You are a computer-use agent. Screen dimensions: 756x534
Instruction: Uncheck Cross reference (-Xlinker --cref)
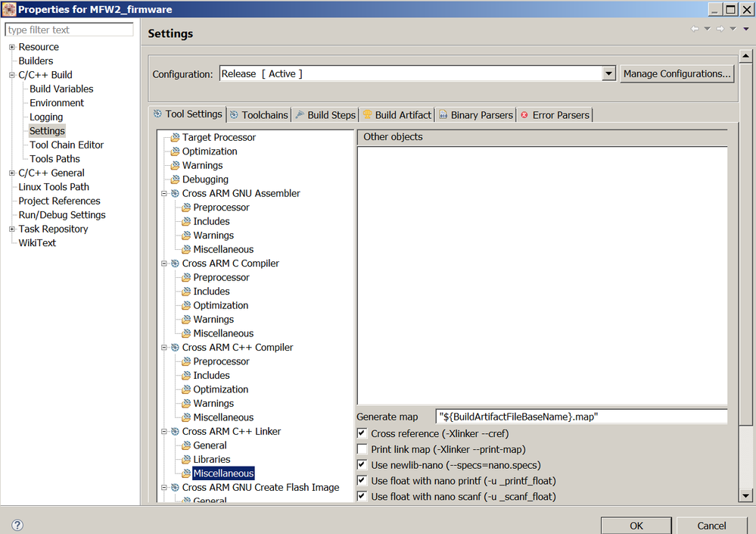pyautogui.click(x=362, y=433)
